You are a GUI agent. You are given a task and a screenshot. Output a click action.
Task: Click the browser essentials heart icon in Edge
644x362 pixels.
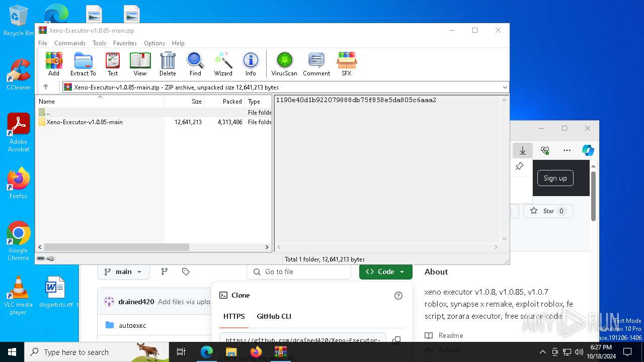[545, 150]
